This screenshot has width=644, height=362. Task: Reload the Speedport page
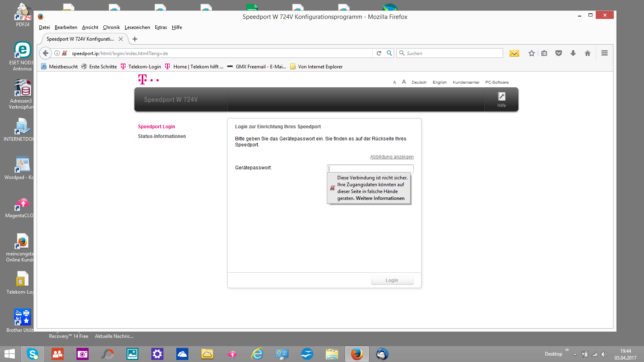tap(379, 53)
